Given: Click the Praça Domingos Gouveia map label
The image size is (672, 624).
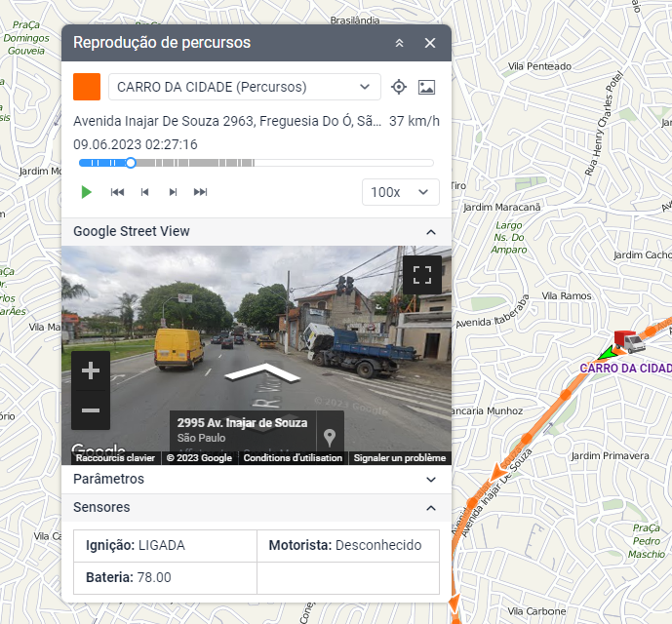Looking at the screenshot, I should point(26,38).
